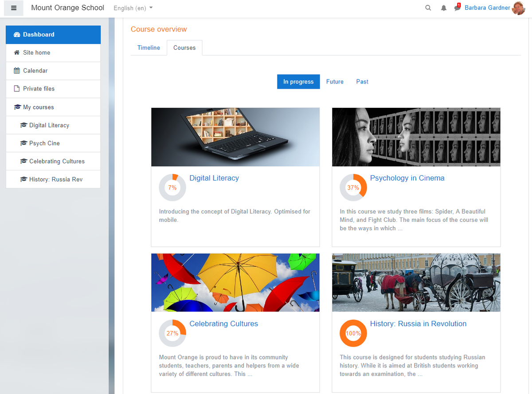Select the Dashboard icon in the sidebar
Viewport: 532px width, 394px height.
16,34
